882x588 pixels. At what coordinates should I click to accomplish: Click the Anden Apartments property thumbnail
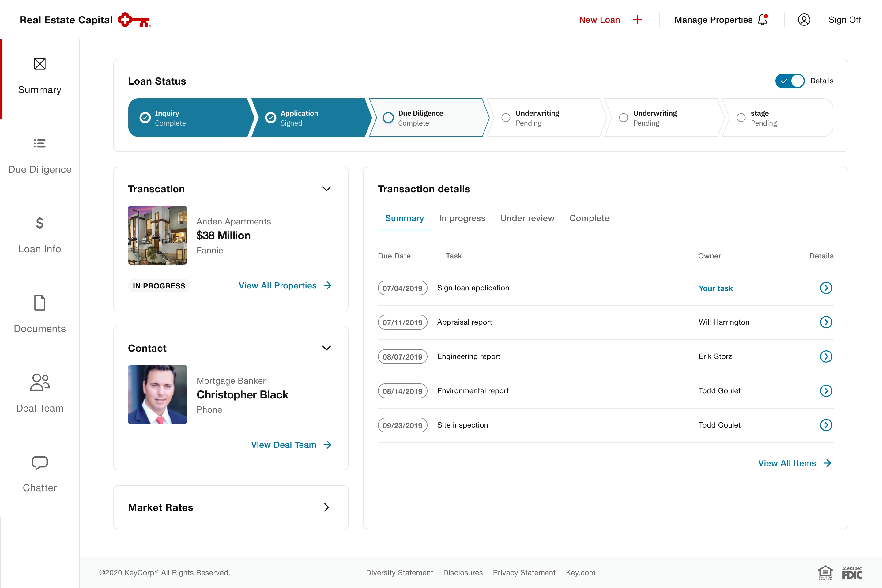157,235
